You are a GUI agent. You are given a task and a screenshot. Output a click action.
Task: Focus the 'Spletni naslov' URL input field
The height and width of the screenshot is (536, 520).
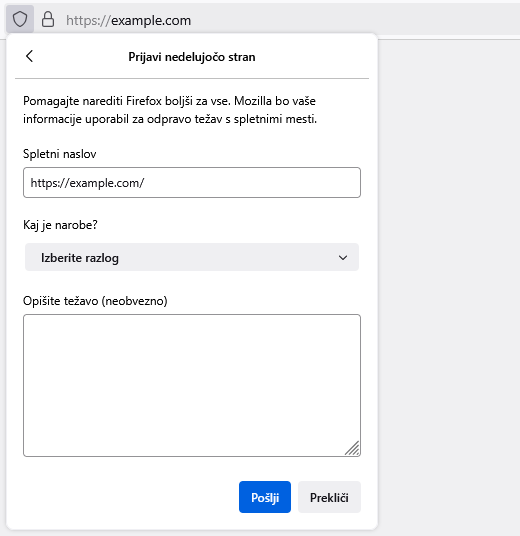(192, 183)
